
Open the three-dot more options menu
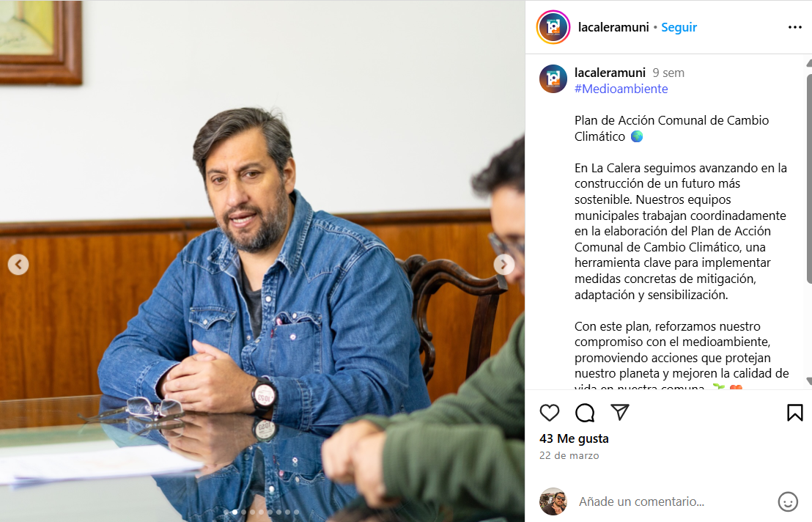795,27
